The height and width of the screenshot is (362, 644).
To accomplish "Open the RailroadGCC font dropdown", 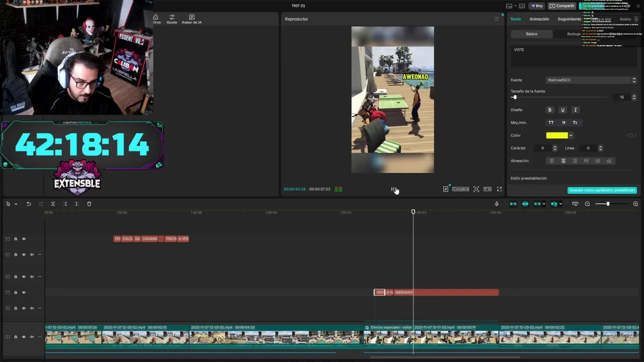I will (591, 80).
